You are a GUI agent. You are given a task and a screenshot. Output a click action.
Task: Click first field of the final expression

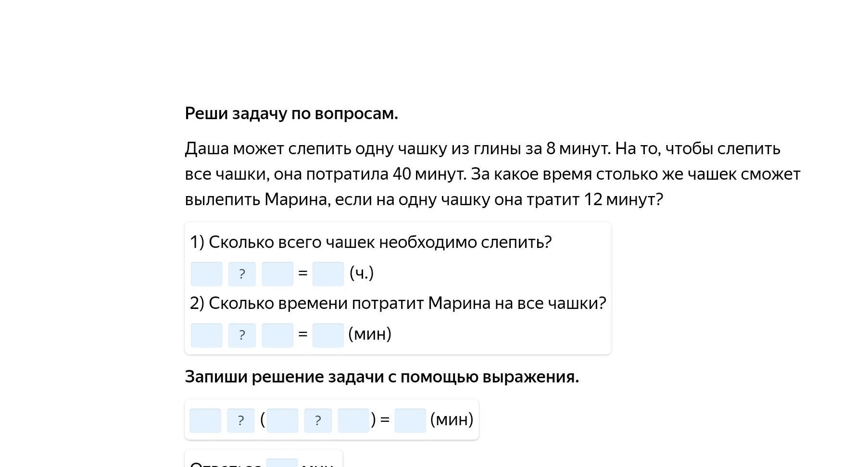(205, 420)
